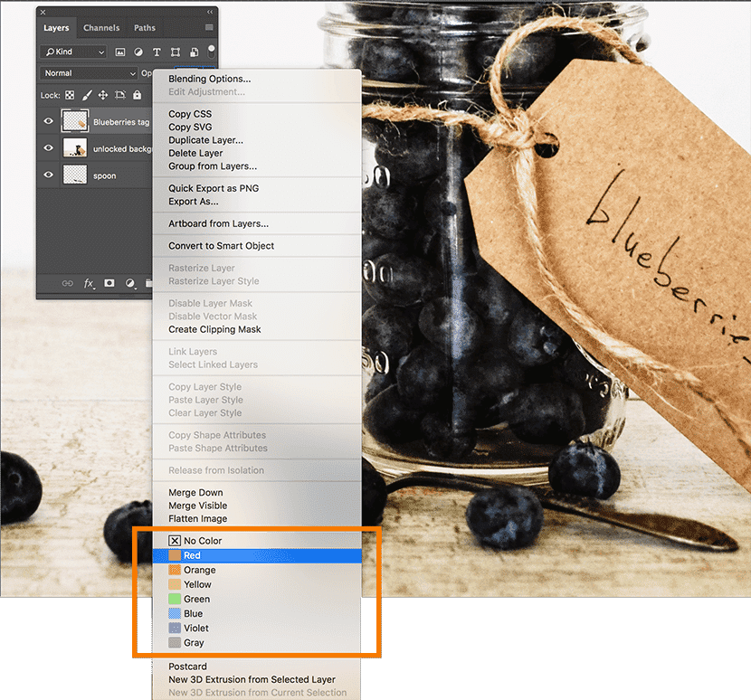Open the Normal blend mode dropdown
Viewport: 751px width, 700px height.
(x=88, y=73)
